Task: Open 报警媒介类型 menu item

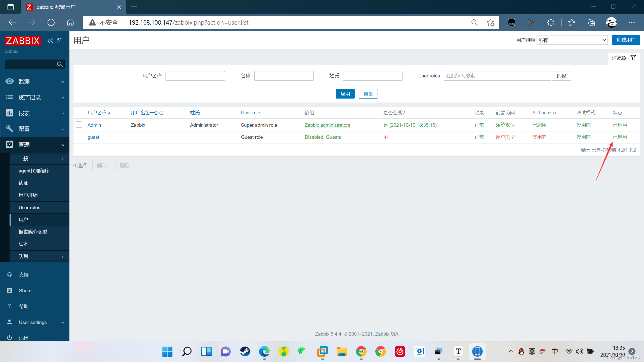Action: coord(39,232)
